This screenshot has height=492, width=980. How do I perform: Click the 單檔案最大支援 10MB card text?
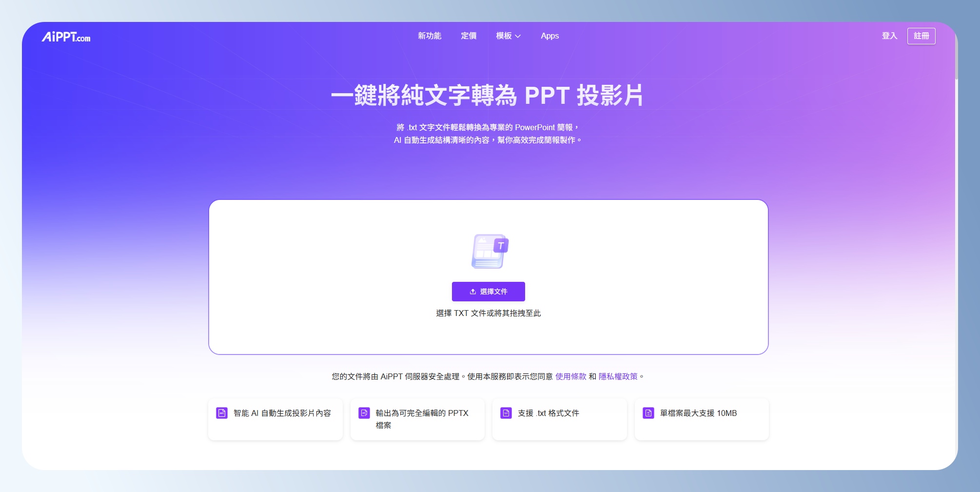pyautogui.click(x=698, y=413)
